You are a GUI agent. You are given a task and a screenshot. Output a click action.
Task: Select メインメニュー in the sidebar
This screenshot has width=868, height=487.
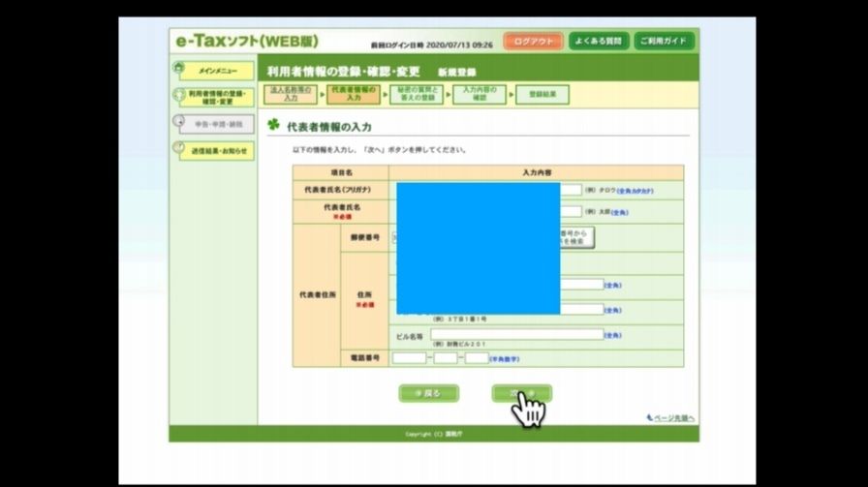pyautogui.click(x=216, y=71)
